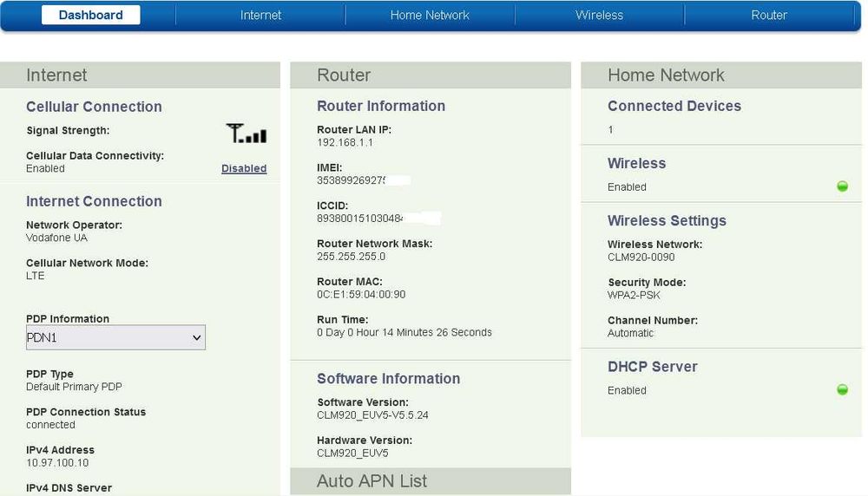
Task: Click the Auto APN List section header
Action: 431,481
